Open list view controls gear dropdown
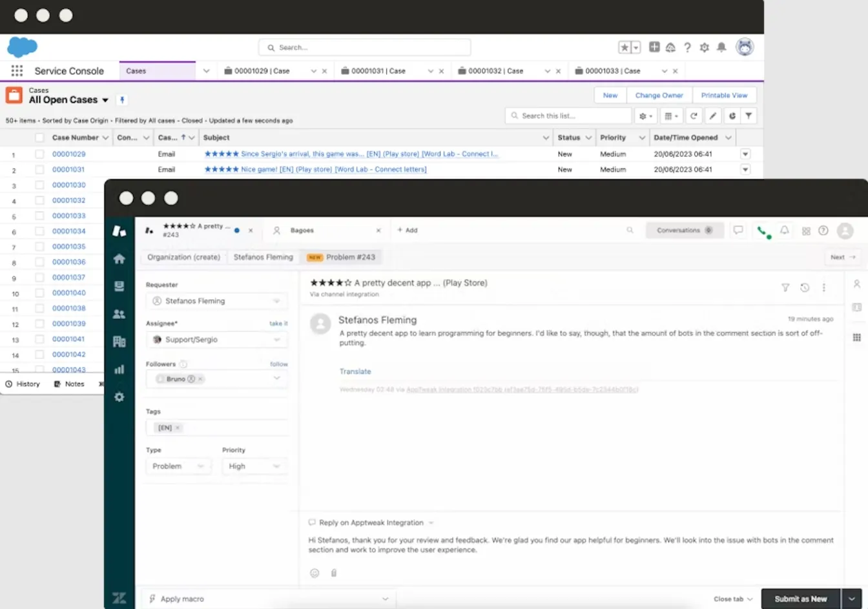 (x=646, y=116)
